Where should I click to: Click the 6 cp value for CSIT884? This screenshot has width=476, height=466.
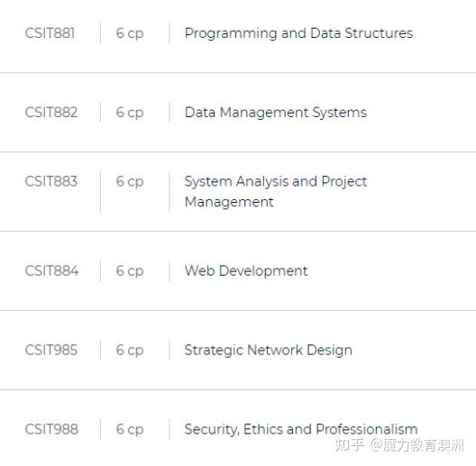(130, 270)
